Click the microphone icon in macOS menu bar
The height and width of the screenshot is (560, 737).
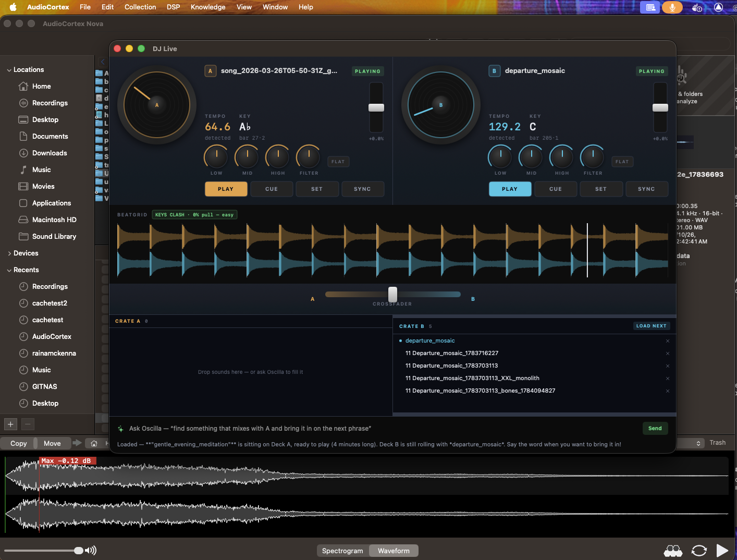click(672, 7)
